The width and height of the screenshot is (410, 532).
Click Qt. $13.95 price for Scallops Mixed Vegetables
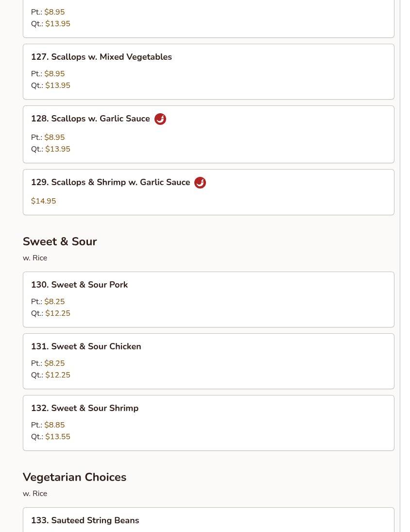tap(57, 86)
